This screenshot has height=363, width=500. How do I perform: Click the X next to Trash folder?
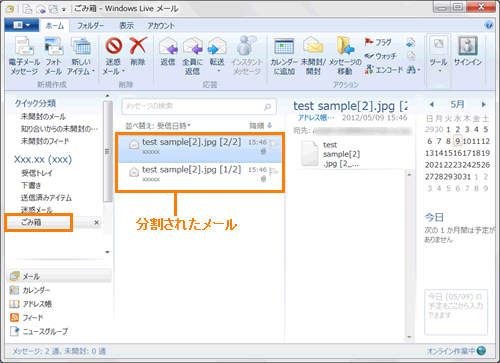pos(96,222)
